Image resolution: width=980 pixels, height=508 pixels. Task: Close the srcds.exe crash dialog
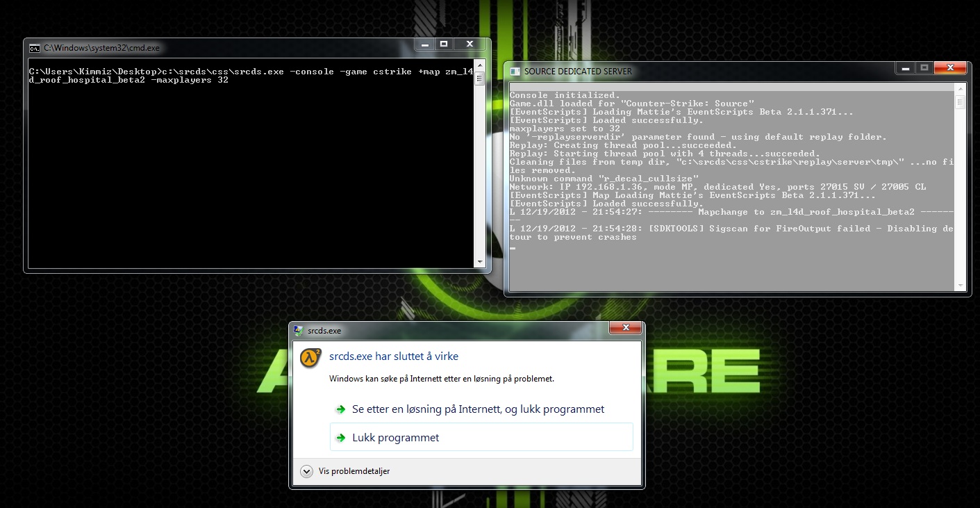tap(626, 327)
